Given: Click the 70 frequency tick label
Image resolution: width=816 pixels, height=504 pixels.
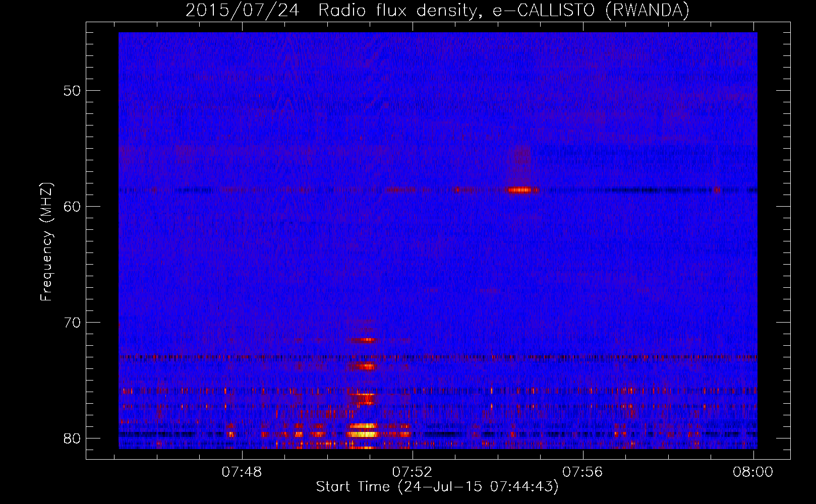Looking at the screenshot, I should pyautogui.click(x=73, y=323).
